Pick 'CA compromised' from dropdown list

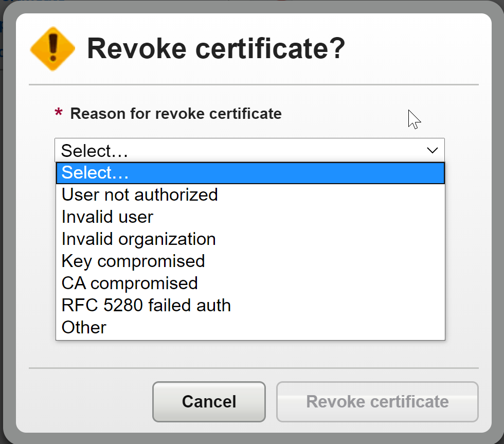coord(250,283)
